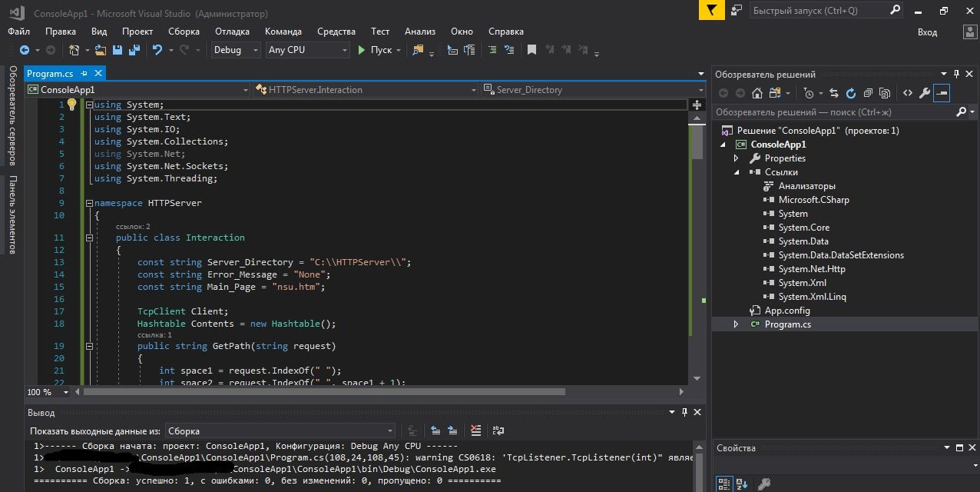The height and width of the screenshot is (492, 980).
Task: Refresh the Solution Explorer view
Action: tap(850, 93)
